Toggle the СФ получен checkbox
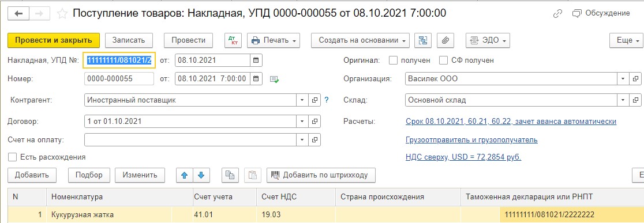Screen dimensions: 644x223 (x=443, y=61)
